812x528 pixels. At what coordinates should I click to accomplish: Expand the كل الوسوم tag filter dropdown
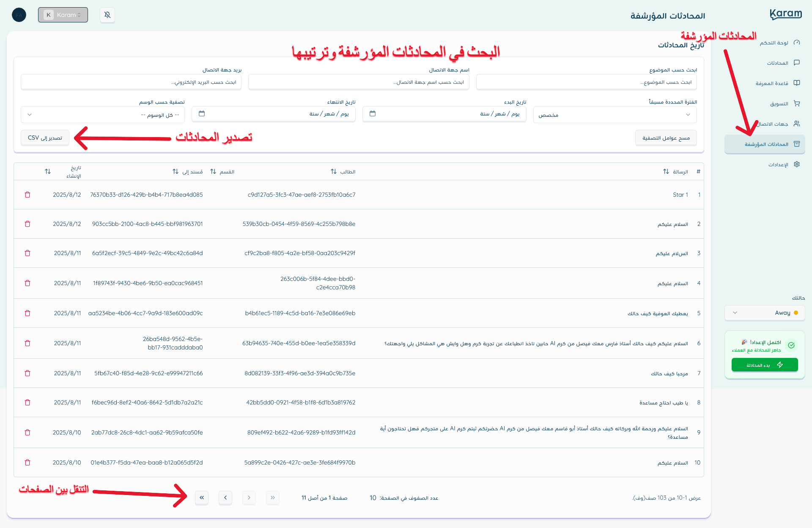tap(103, 114)
